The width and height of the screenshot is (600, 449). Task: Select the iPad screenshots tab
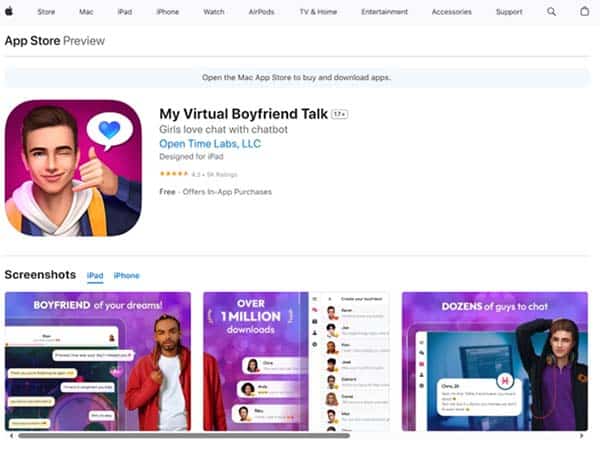[x=95, y=276]
